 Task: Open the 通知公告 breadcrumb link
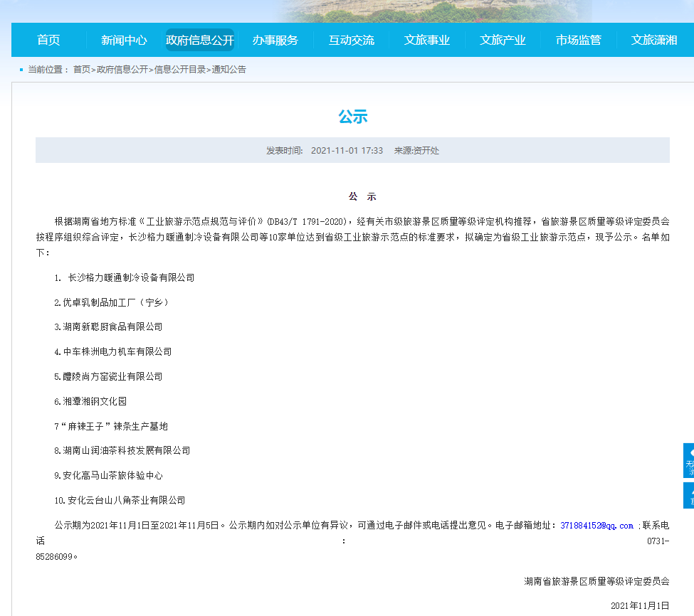[x=228, y=70]
